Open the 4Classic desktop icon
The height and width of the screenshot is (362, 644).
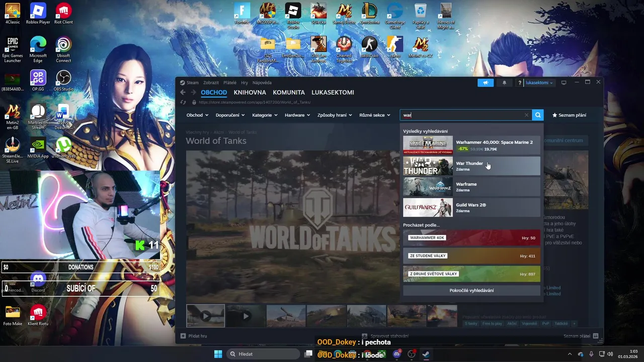pos(13,14)
